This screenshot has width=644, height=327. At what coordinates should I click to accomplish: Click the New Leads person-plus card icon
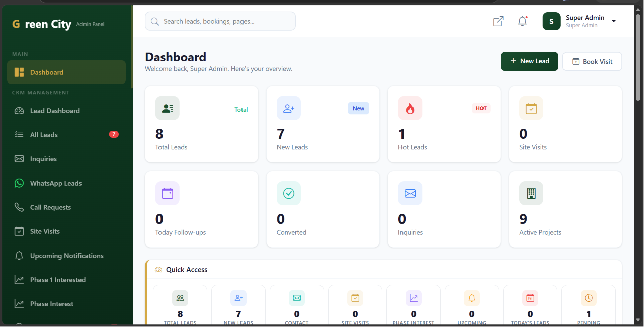pos(289,108)
